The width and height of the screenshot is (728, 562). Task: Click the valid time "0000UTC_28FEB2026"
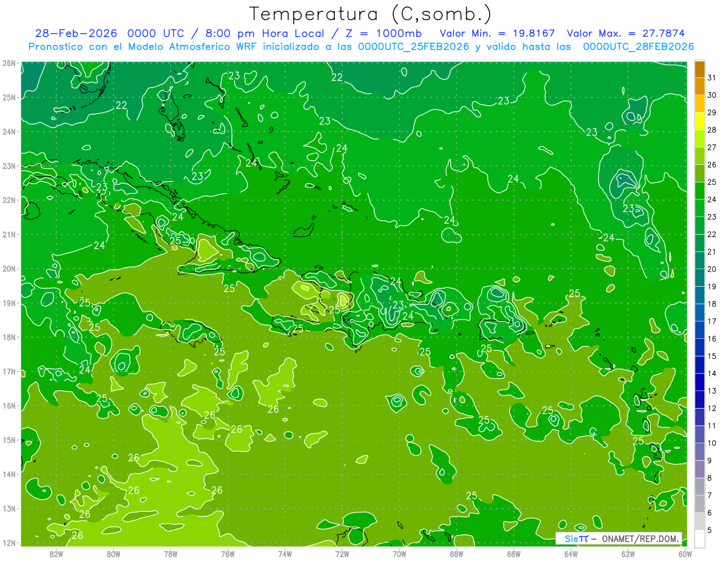click(638, 47)
